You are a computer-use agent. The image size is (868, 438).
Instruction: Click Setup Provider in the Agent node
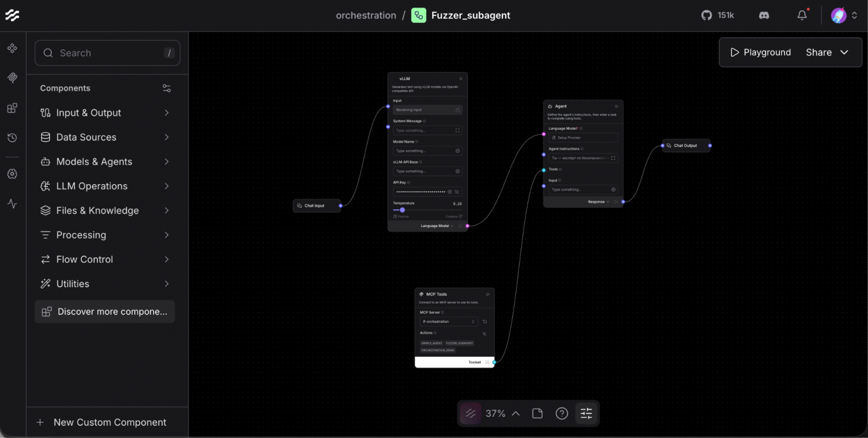pyautogui.click(x=583, y=137)
